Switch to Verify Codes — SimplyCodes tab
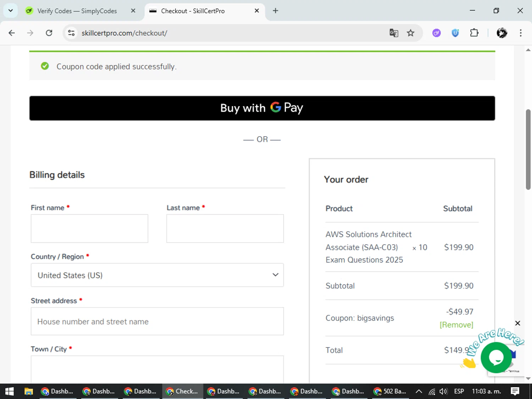This screenshot has height=399, width=532. click(77, 11)
